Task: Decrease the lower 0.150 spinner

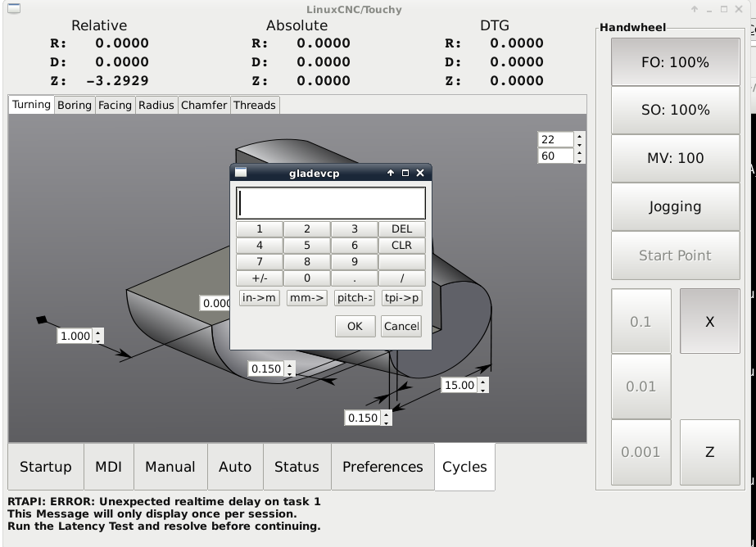Action: coord(387,423)
